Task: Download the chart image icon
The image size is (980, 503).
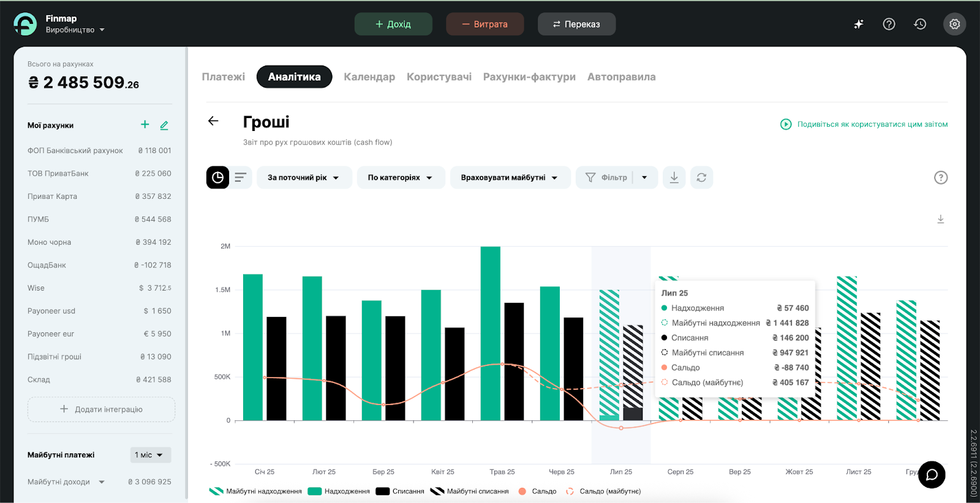Action: (941, 219)
